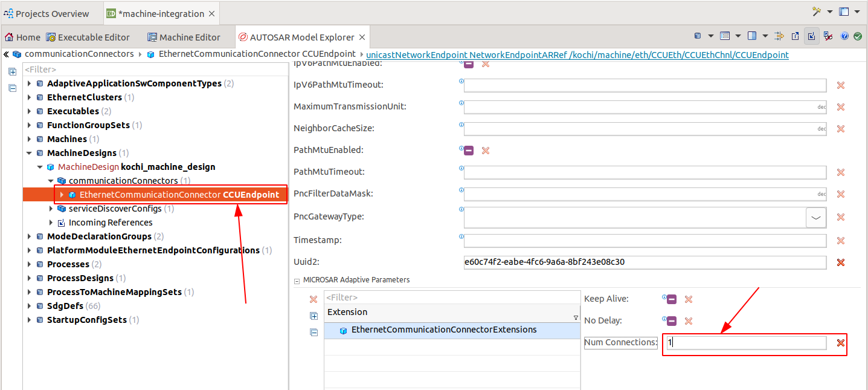Click the export arrow-out toolbar icon
Screen dimensions: 868x390
click(x=796, y=36)
